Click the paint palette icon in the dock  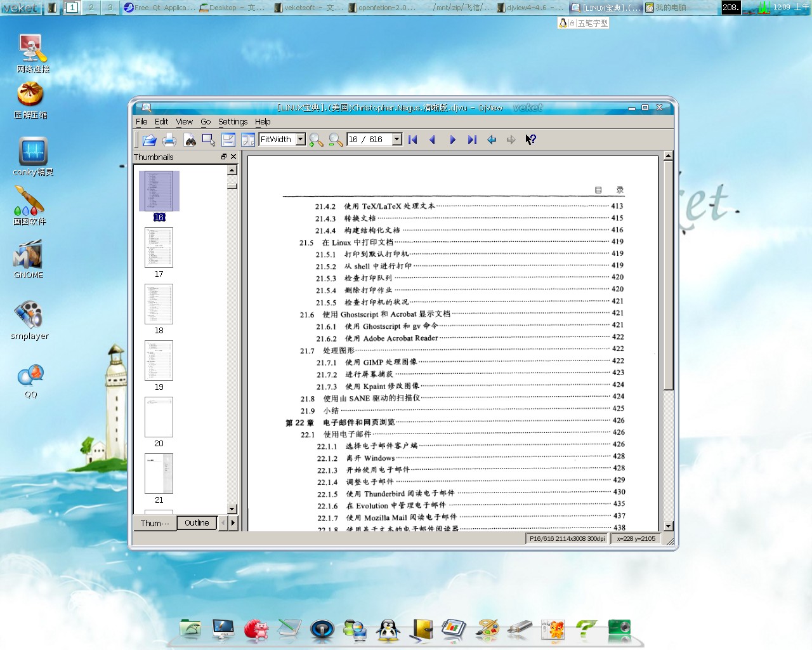coord(487,630)
